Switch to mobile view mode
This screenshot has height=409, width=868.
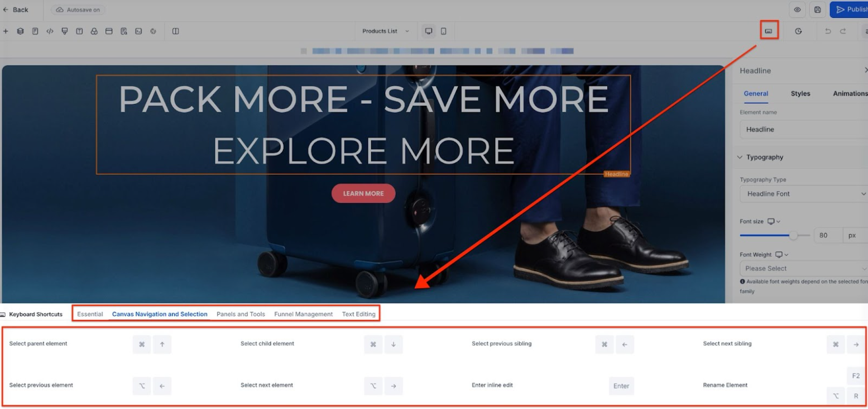(x=444, y=31)
